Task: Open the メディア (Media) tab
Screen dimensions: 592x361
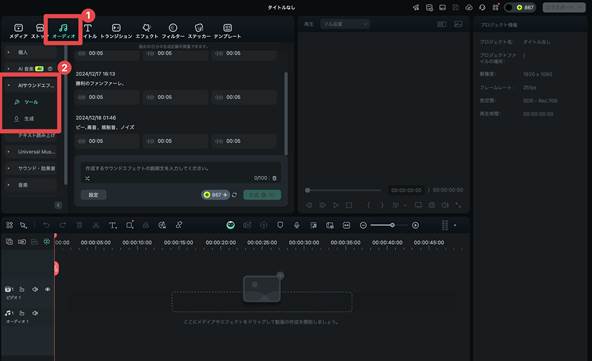Action: point(18,31)
